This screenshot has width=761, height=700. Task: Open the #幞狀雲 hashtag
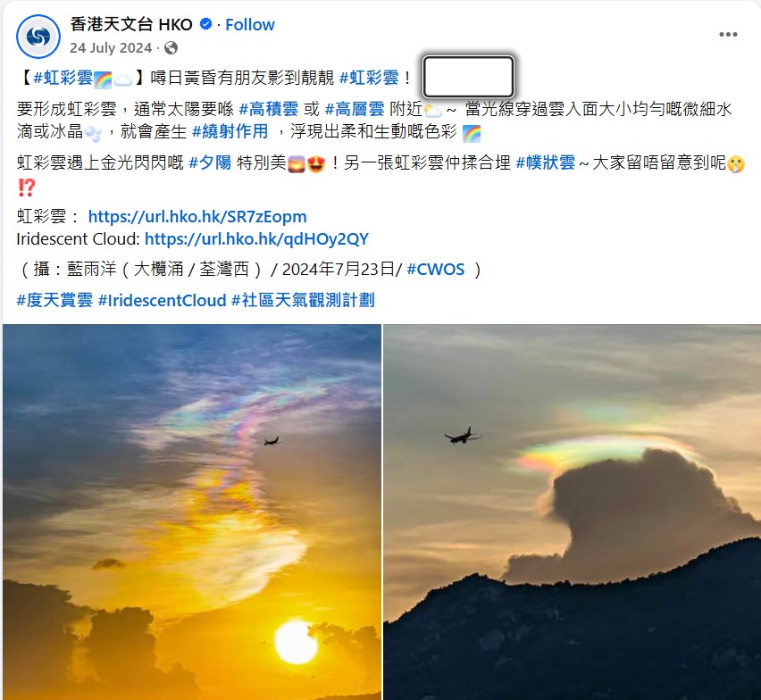point(546,162)
